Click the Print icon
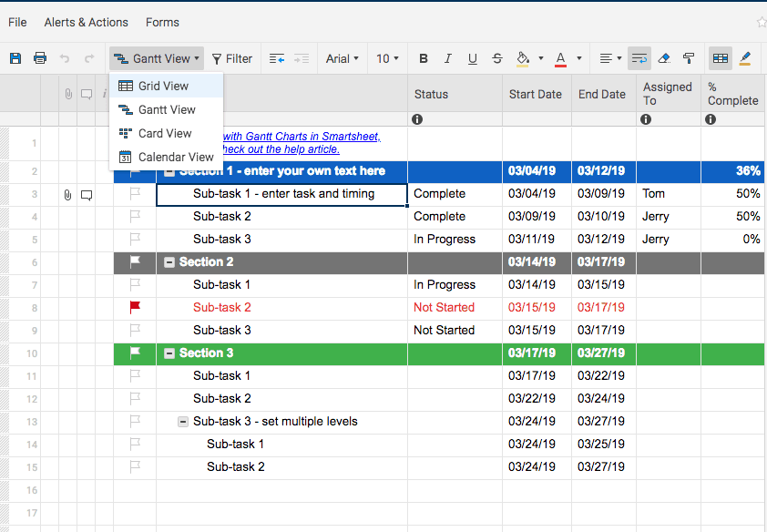 tap(40, 58)
